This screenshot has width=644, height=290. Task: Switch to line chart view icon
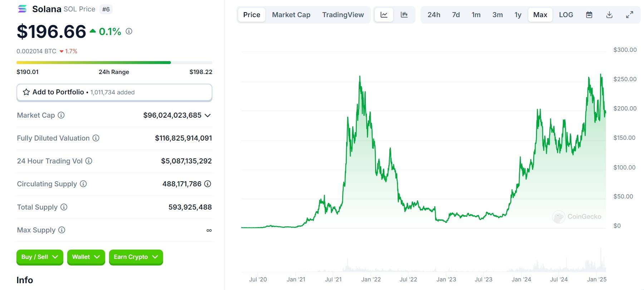[384, 15]
